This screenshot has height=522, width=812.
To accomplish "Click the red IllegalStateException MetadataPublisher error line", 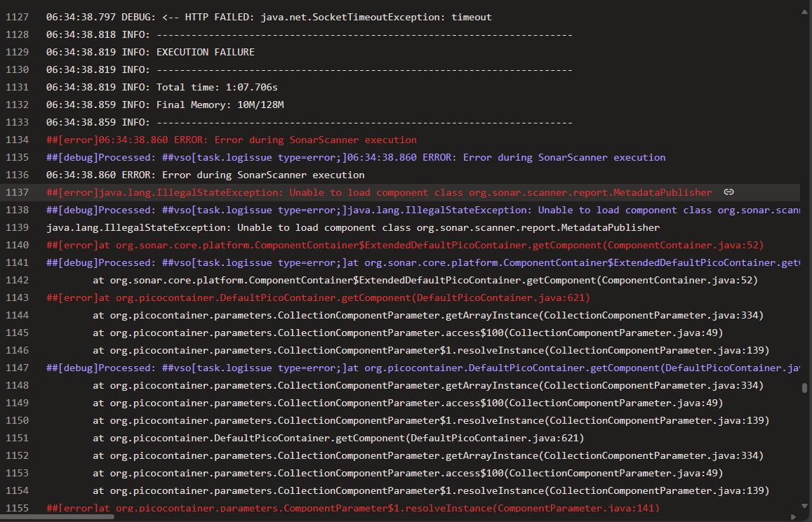I will 379,192.
